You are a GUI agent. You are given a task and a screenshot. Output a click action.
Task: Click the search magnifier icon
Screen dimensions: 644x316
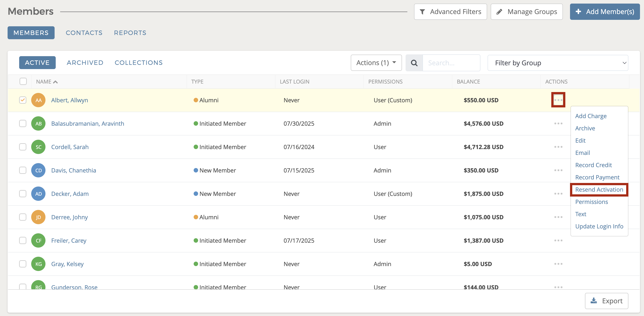(414, 63)
